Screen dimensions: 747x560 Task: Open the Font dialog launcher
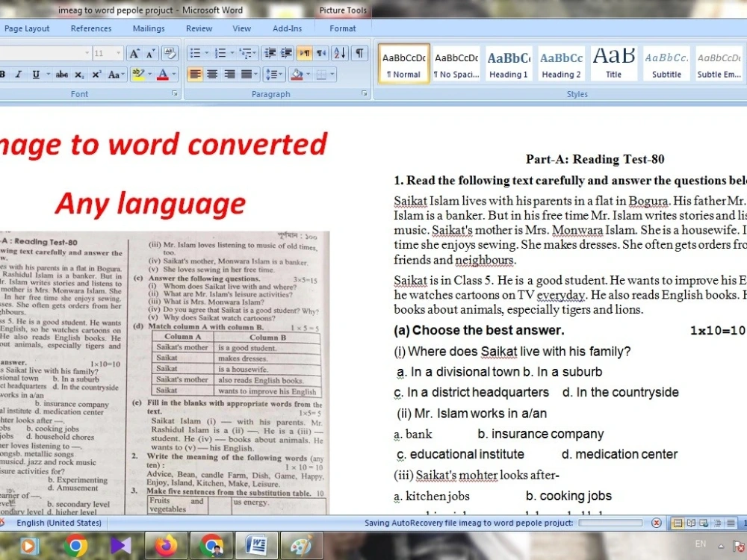175,94
